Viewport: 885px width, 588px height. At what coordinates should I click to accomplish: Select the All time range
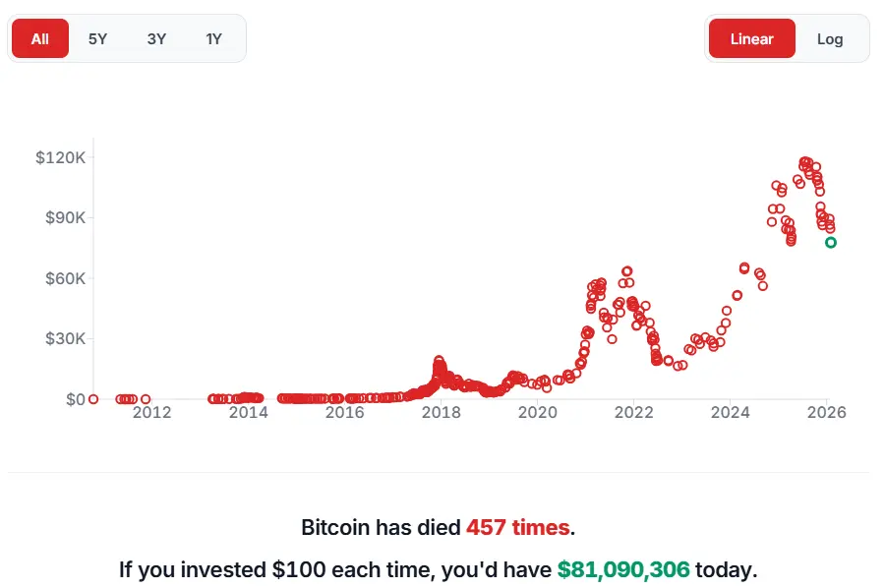pos(40,39)
